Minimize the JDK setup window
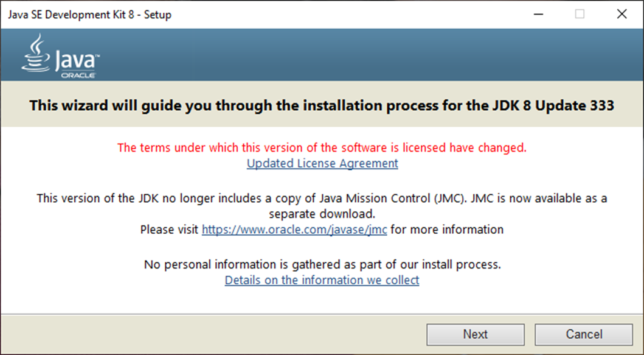 coord(537,14)
